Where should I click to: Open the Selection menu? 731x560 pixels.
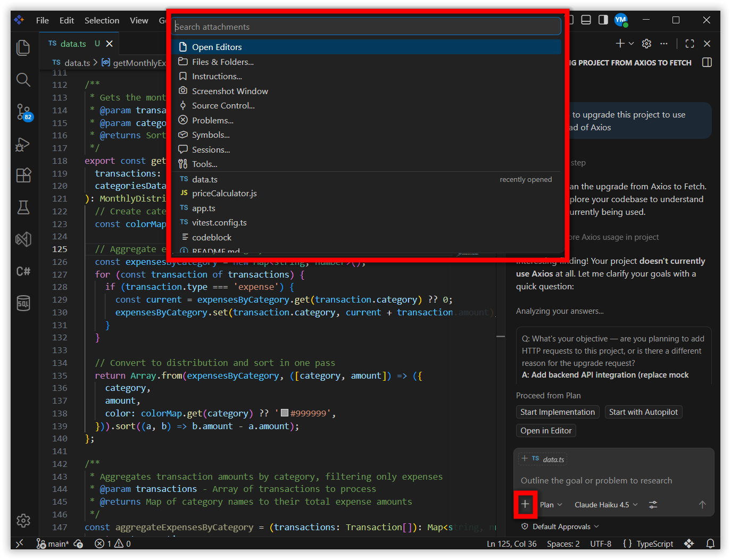pos(102,20)
